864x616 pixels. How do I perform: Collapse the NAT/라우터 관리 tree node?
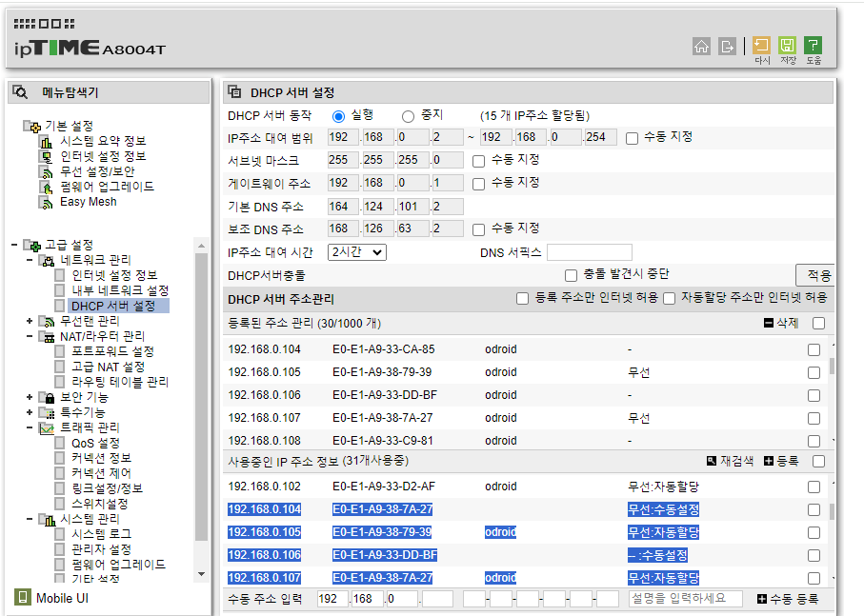[30, 336]
